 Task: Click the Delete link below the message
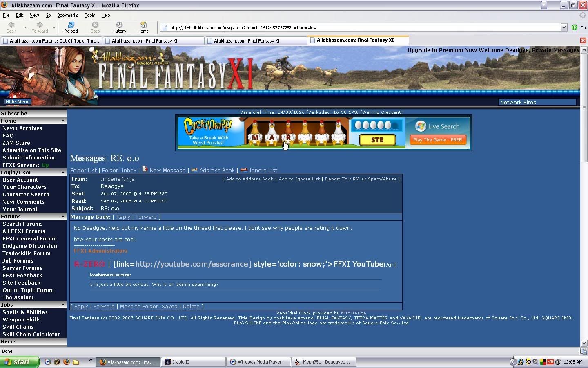click(x=191, y=306)
